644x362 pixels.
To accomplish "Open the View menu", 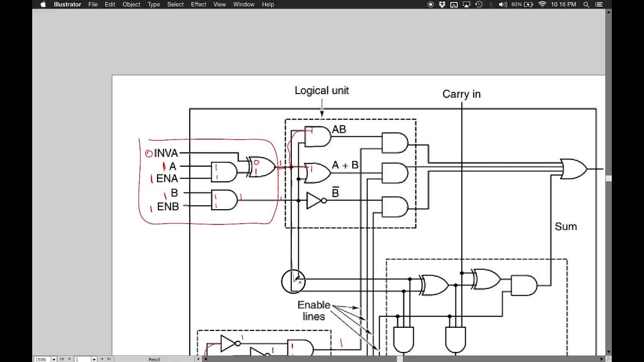I will [x=220, y=5].
